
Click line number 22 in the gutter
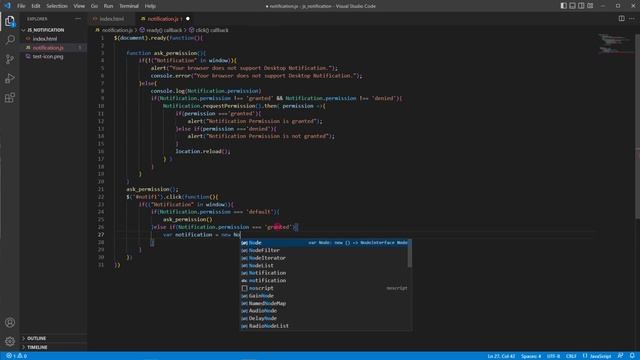click(x=101, y=197)
